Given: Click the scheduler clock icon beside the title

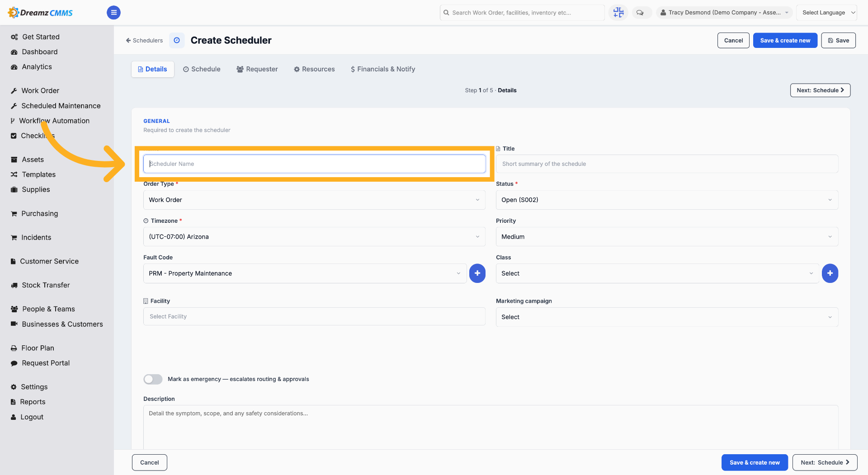Looking at the screenshot, I should tap(177, 40).
